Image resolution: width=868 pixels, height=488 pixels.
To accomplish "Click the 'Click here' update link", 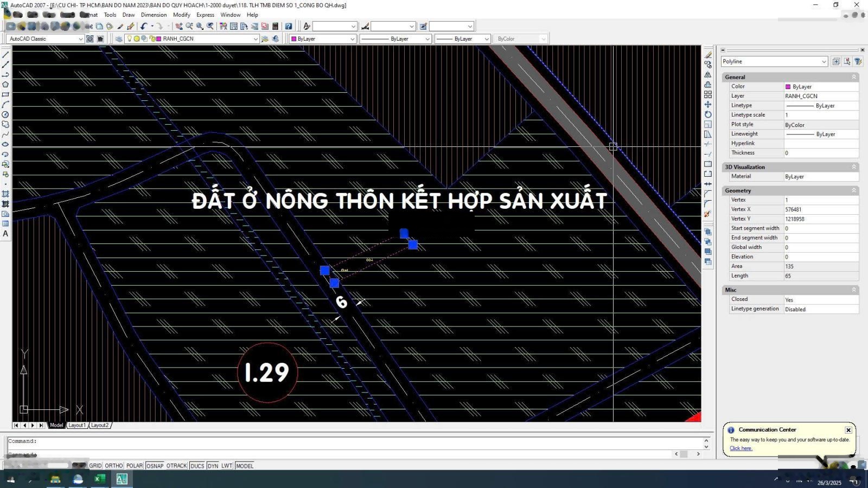I will [x=741, y=448].
